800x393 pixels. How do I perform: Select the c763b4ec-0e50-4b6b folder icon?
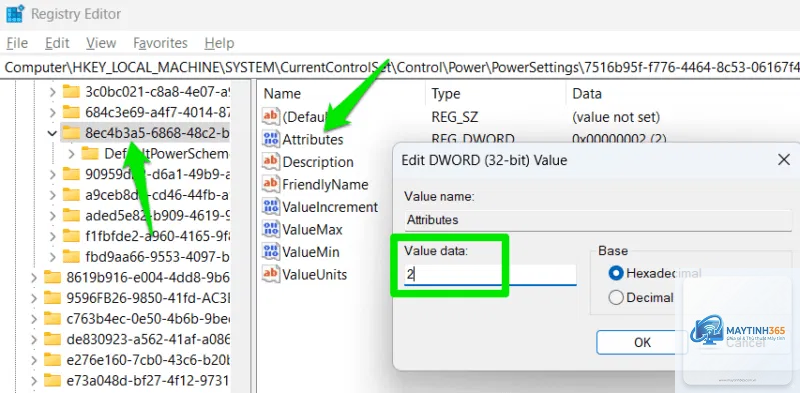pyautogui.click(x=53, y=318)
